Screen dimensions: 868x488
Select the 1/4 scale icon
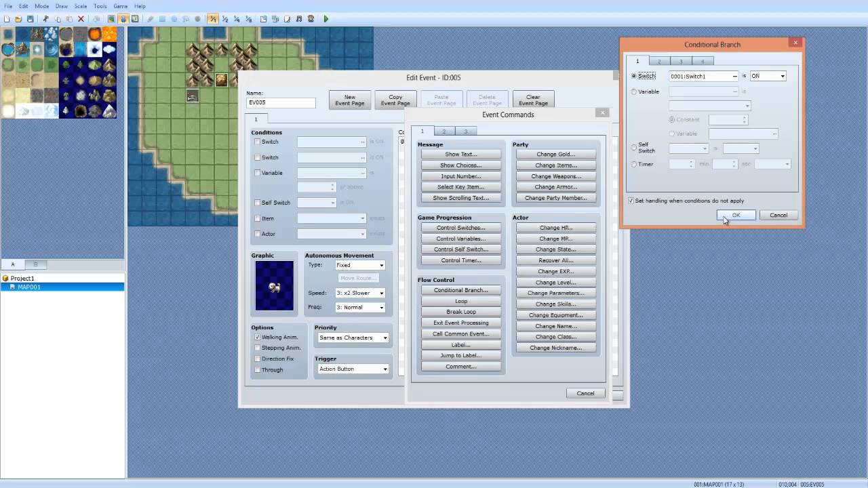[x=237, y=19]
